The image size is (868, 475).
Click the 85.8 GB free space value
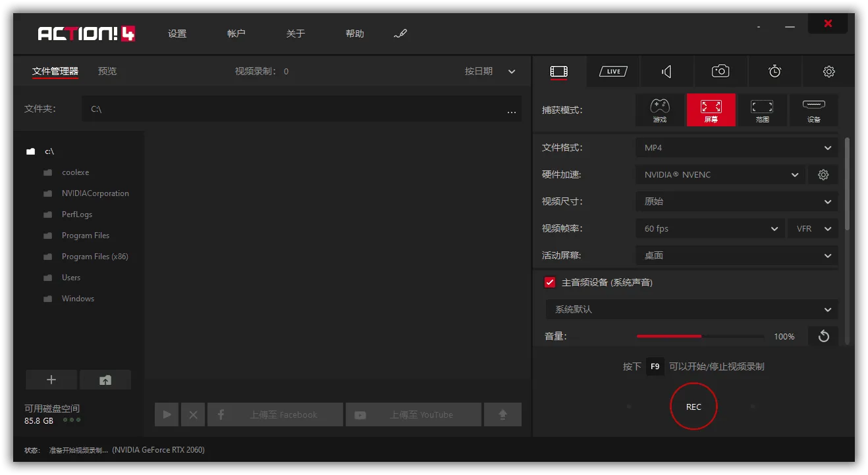pyautogui.click(x=39, y=420)
